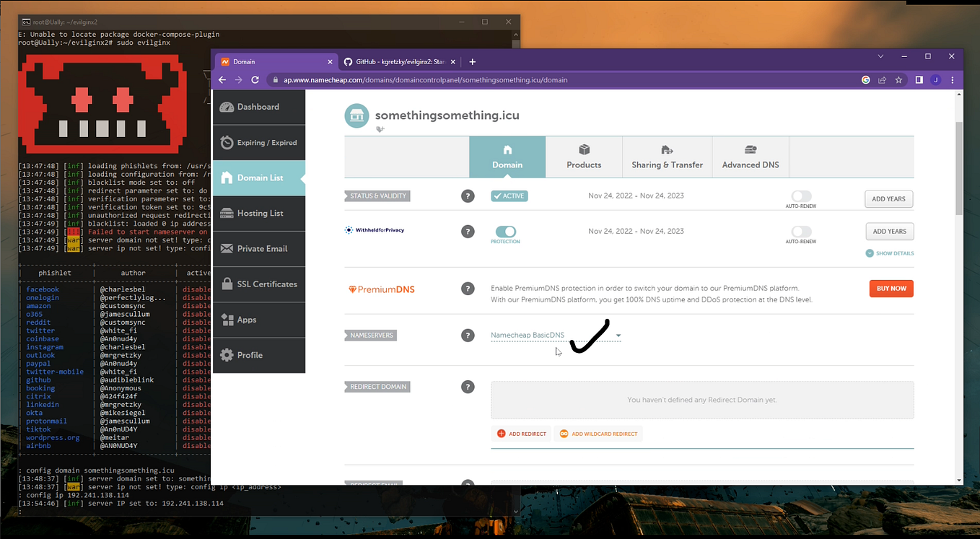Open Google icon in address bar
The width and height of the screenshot is (980, 539).
(866, 80)
